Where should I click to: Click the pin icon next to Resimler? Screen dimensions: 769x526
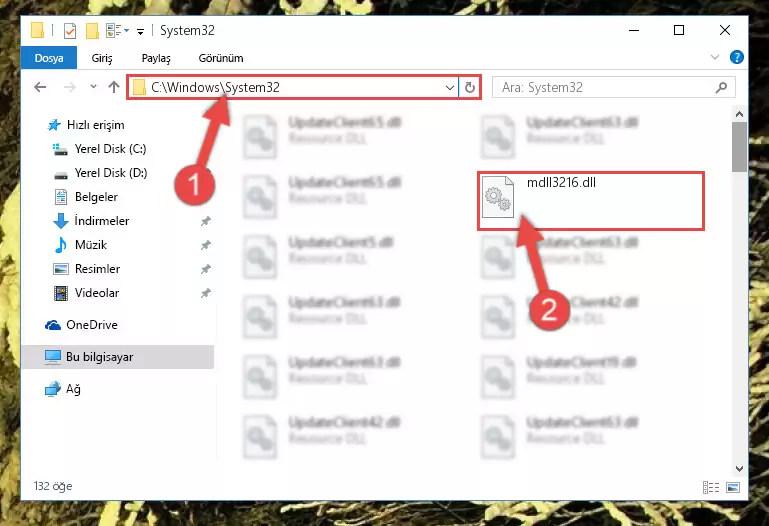(x=205, y=269)
